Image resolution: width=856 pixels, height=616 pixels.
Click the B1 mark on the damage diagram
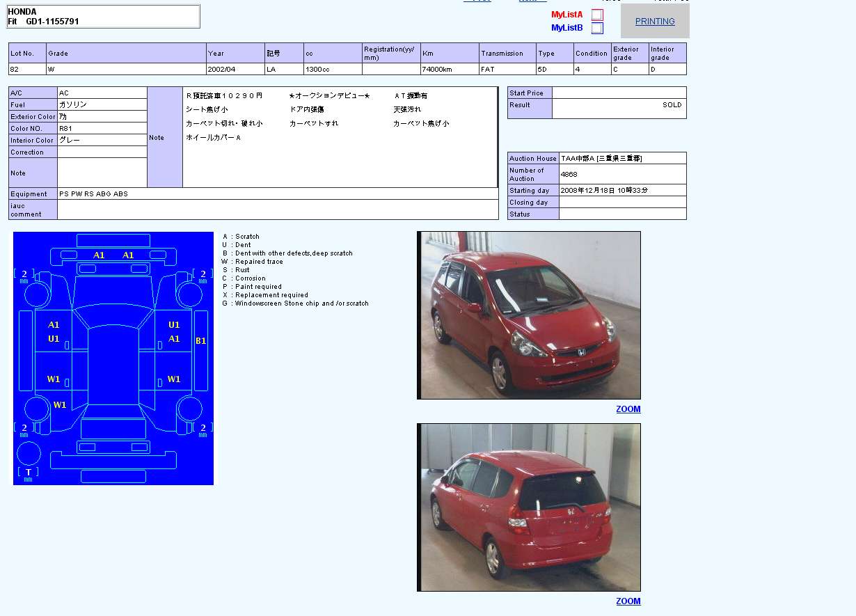(200, 341)
